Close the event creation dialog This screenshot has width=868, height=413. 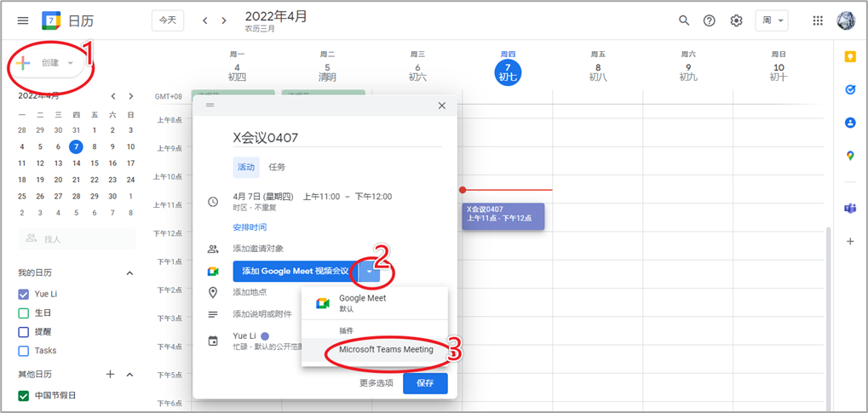pyautogui.click(x=441, y=106)
